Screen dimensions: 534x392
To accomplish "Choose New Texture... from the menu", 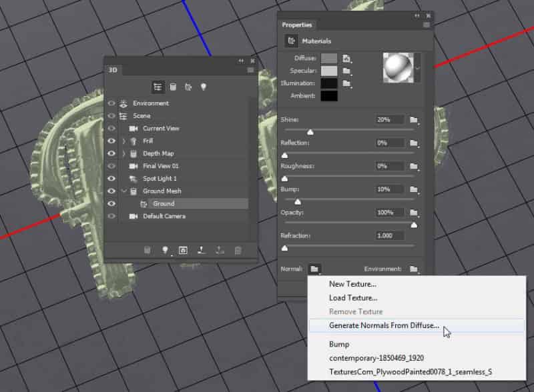I will coord(352,284).
